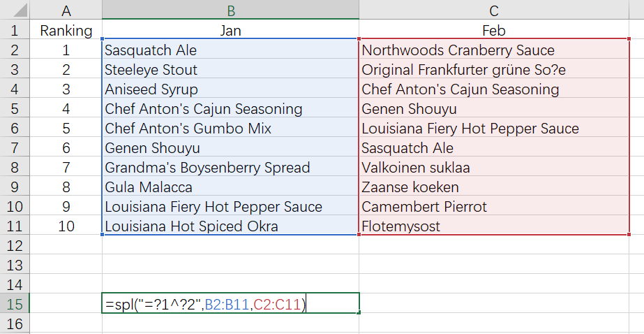Select the Camembert Pierrot cell
Viewport: 644px width, 334px height.
[x=494, y=207]
